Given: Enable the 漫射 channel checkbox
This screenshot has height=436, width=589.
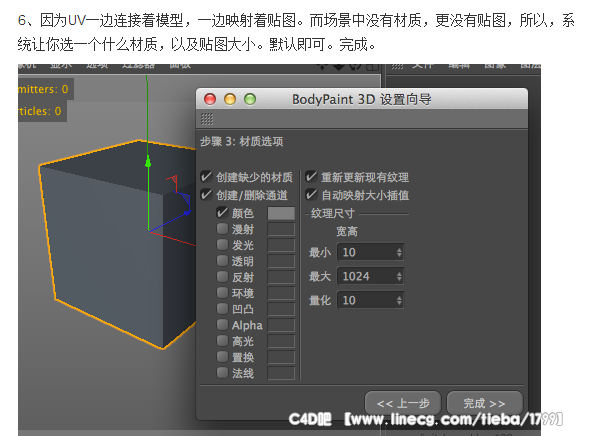Looking at the screenshot, I should tap(222, 228).
